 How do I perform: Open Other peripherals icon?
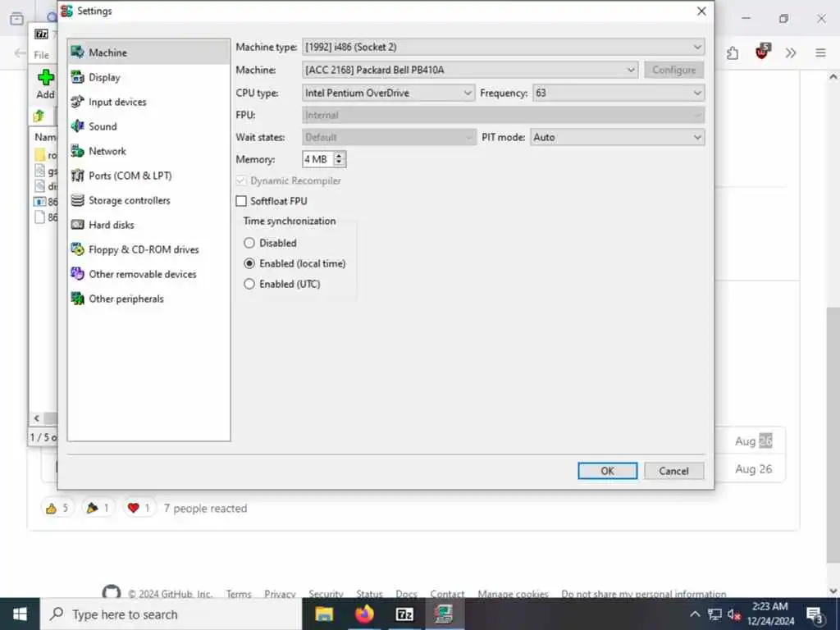coord(78,299)
